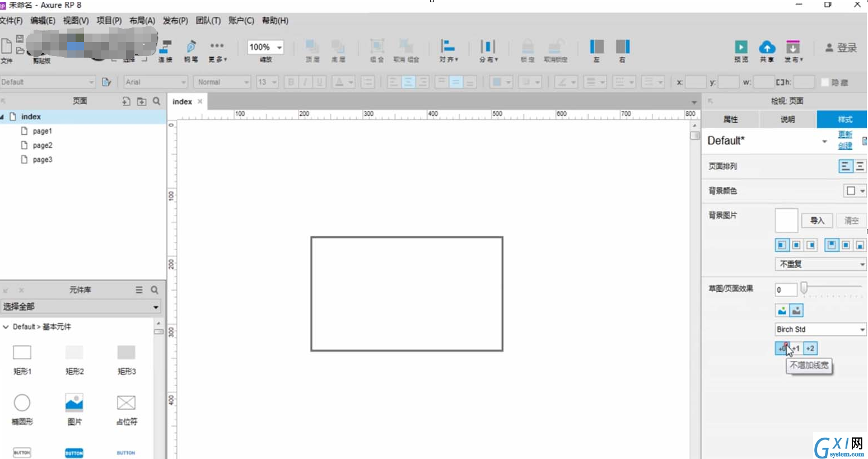Switch to the 说明 notes tab
Screen dimensions: 868x459
tap(788, 119)
